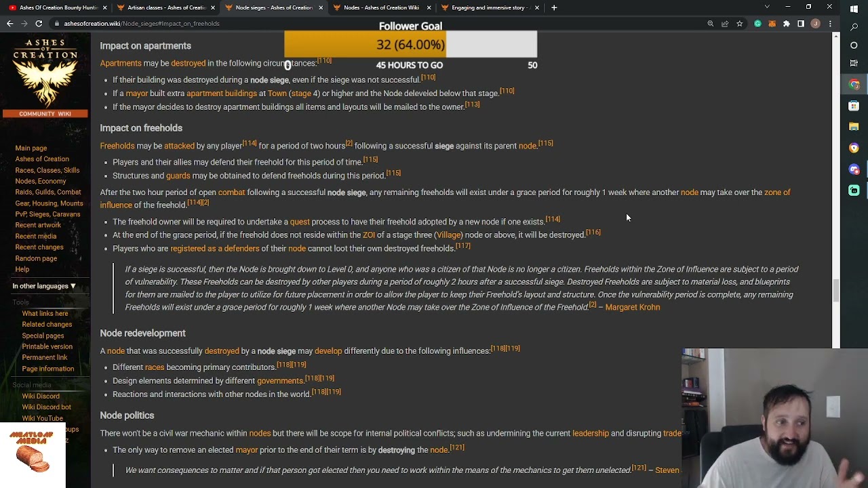This screenshot has width=868, height=488.
Task: Open What links here tool
Action: (x=45, y=313)
